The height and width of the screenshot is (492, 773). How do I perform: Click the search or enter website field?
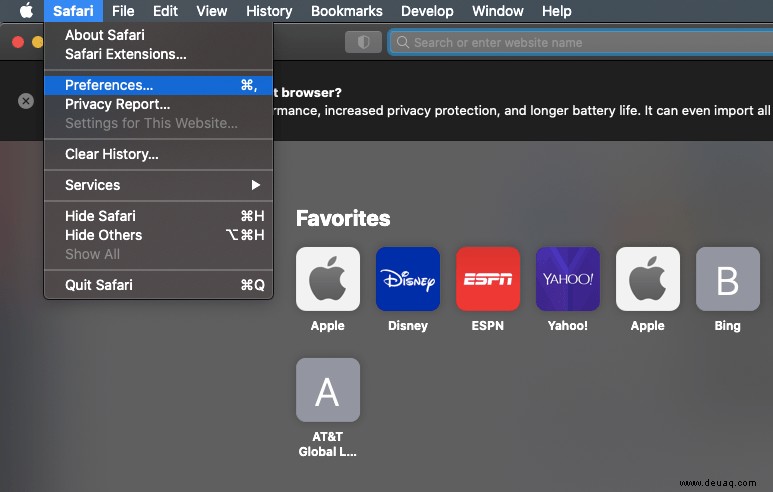tap(581, 42)
